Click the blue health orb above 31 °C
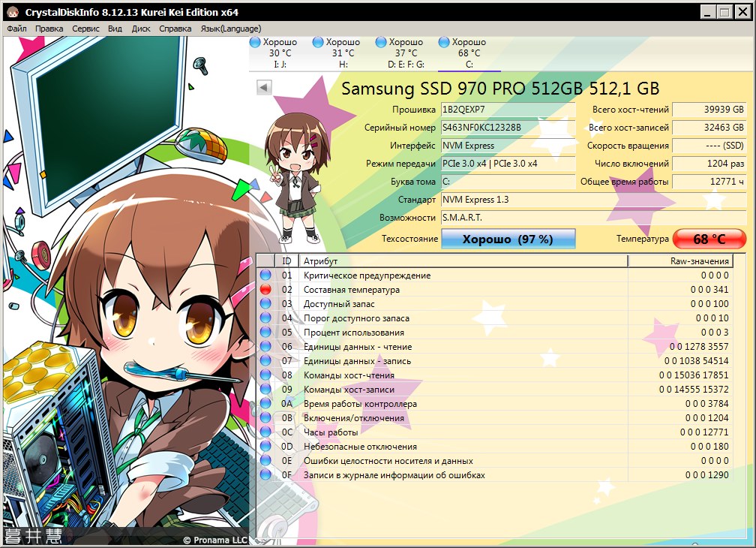756x548 pixels. [x=318, y=43]
